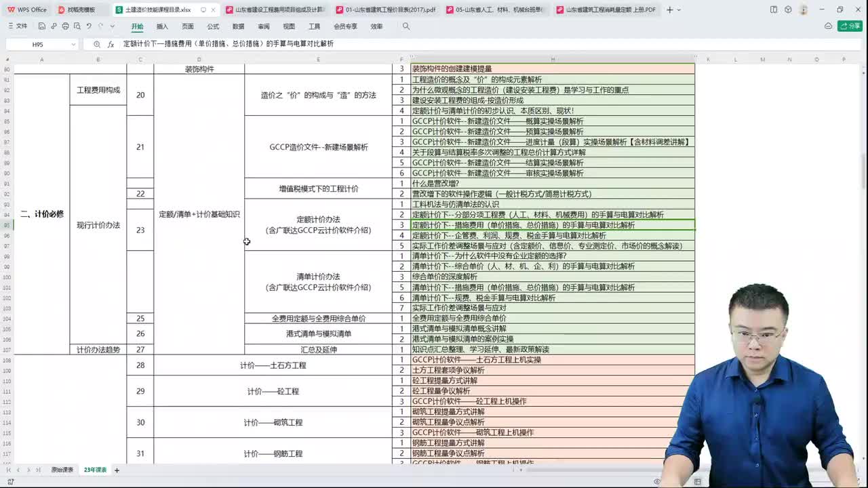Click the 分享 share button

(x=850, y=26)
